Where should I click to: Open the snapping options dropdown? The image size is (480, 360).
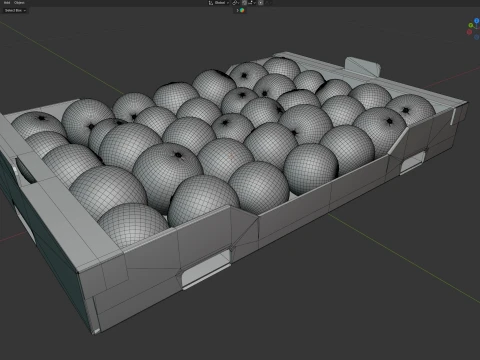tap(252, 3)
